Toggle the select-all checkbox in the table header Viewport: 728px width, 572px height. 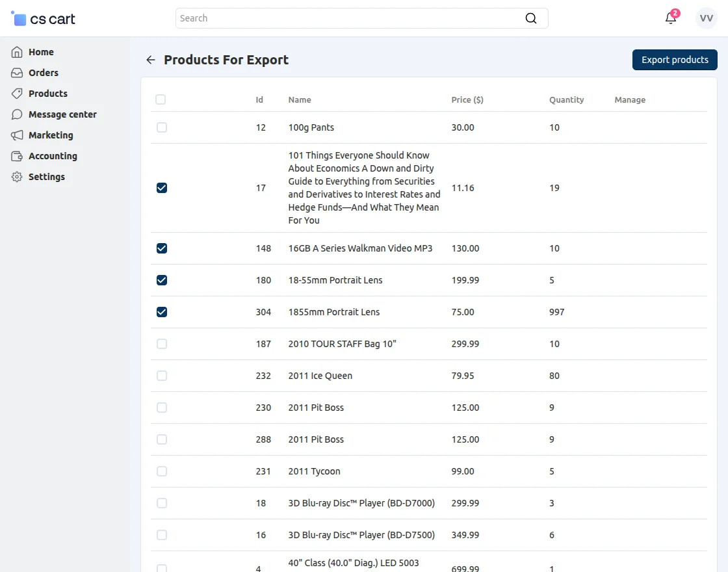161,99
